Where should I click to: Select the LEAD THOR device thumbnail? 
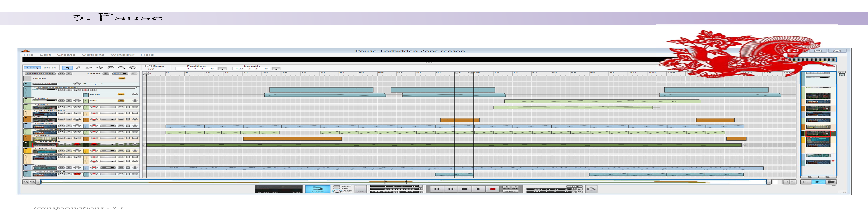tap(45, 145)
